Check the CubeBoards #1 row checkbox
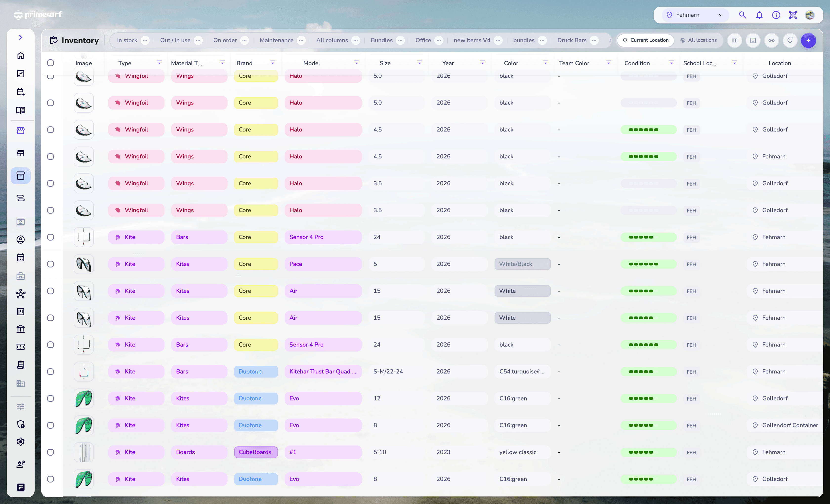830x504 pixels. [x=51, y=452]
